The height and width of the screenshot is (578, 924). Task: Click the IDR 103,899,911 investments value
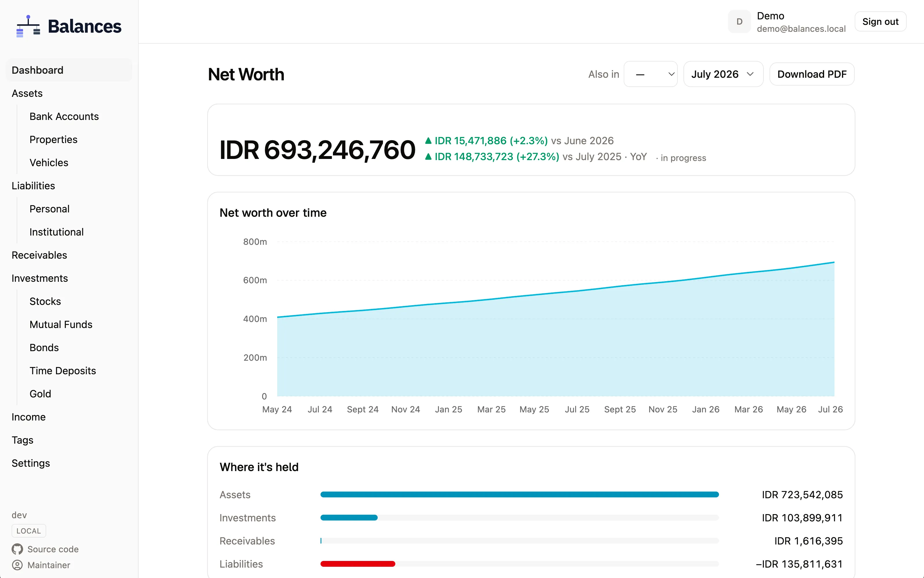(802, 518)
